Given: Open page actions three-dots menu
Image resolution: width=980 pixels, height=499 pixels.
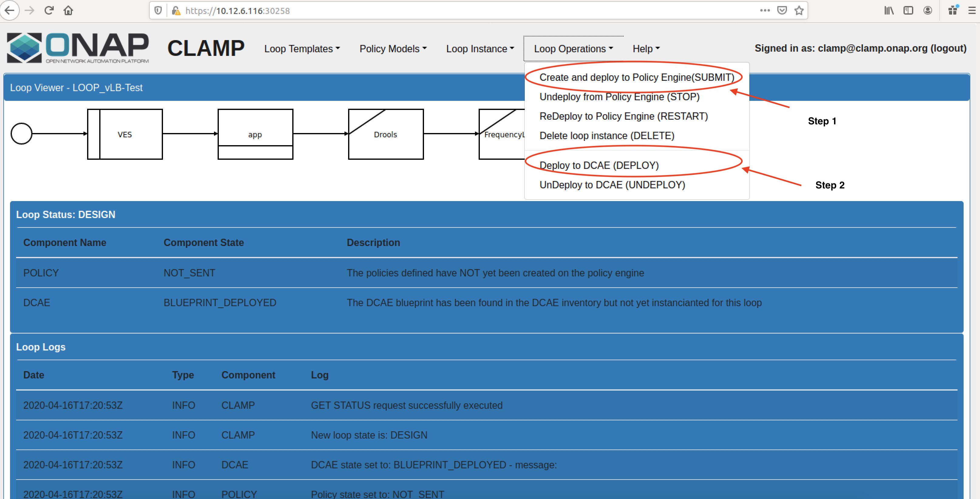Looking at the screenshot, I should (765, 10).
